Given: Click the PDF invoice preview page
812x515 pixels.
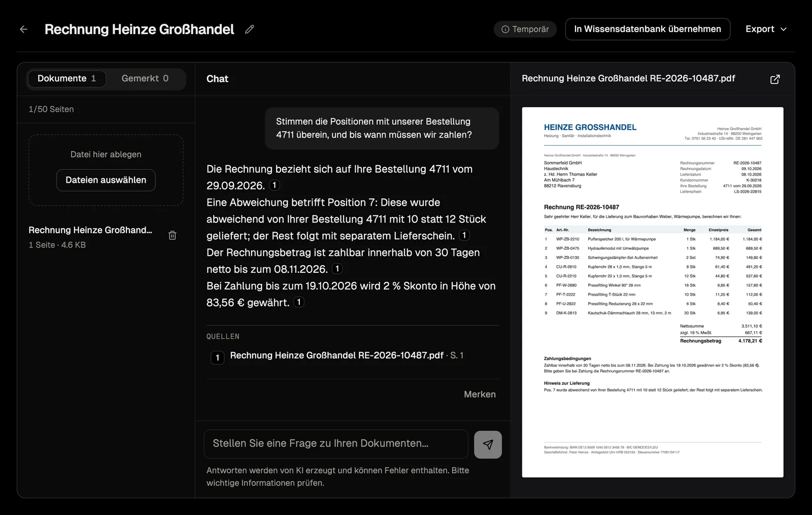Looking at the screenshot, I should pyautogui.click(x=653, y=292).
